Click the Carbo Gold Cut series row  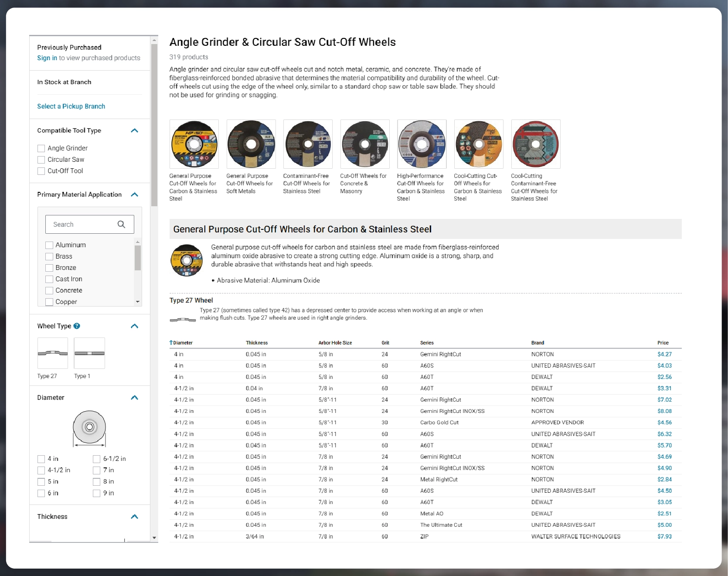[x=425, y=423]
